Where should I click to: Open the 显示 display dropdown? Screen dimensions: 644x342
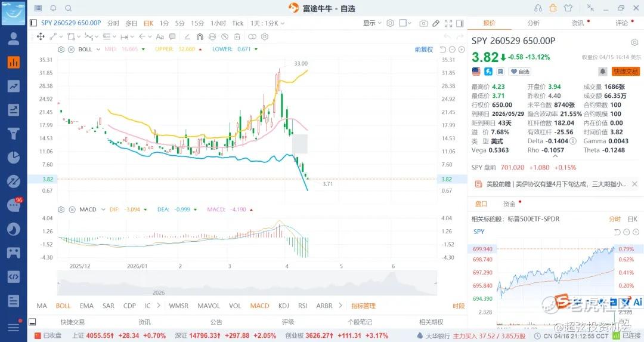coord(372,23)
